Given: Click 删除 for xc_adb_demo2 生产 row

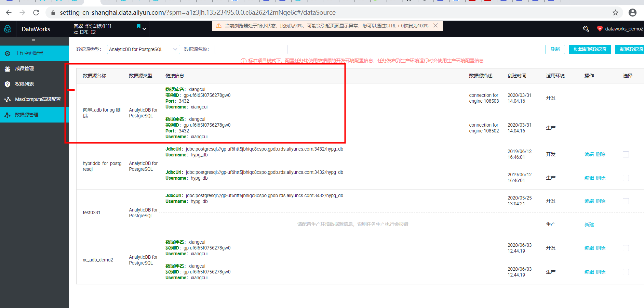Looking at the screenshot, I should click(x=601, y=272).
